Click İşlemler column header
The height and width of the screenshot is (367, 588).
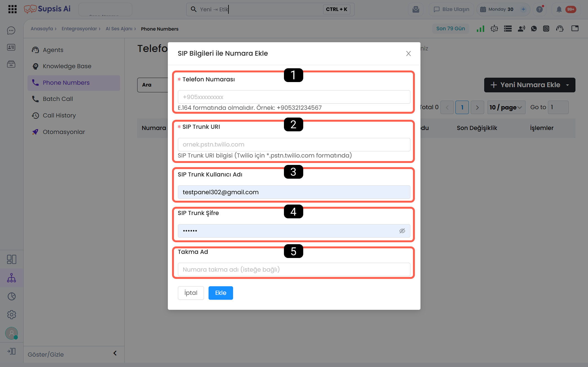(542, 128)
